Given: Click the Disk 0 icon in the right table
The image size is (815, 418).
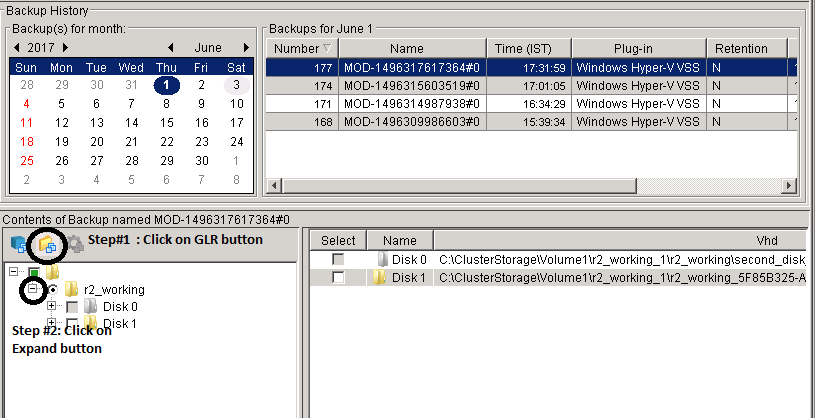Looking at the screenshot, I should (x=383, y=259).
